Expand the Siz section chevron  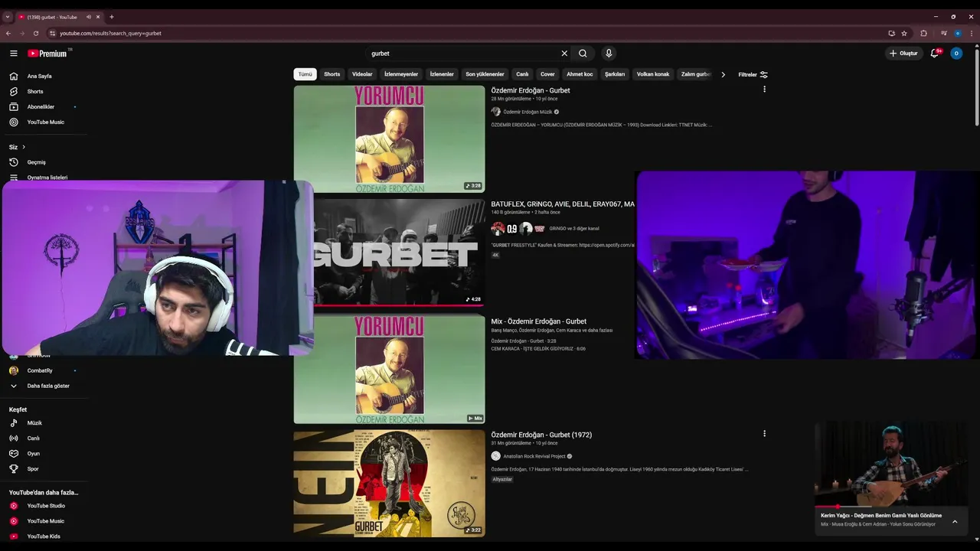24,147
